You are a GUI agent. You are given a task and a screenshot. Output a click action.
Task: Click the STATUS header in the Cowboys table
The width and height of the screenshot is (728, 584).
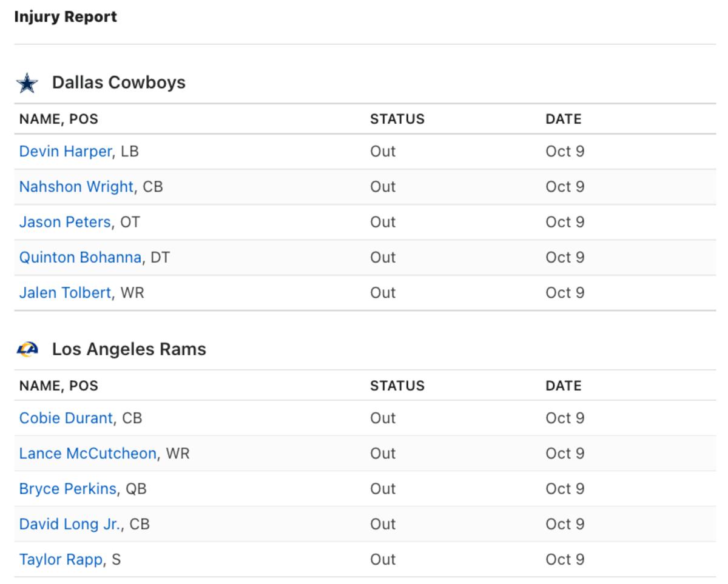397,119
